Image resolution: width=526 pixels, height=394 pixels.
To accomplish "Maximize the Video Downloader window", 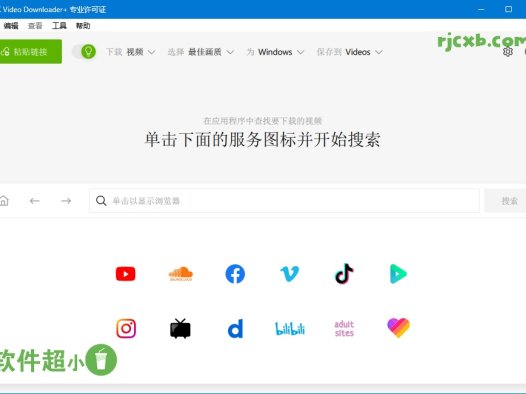I will 509,9.
